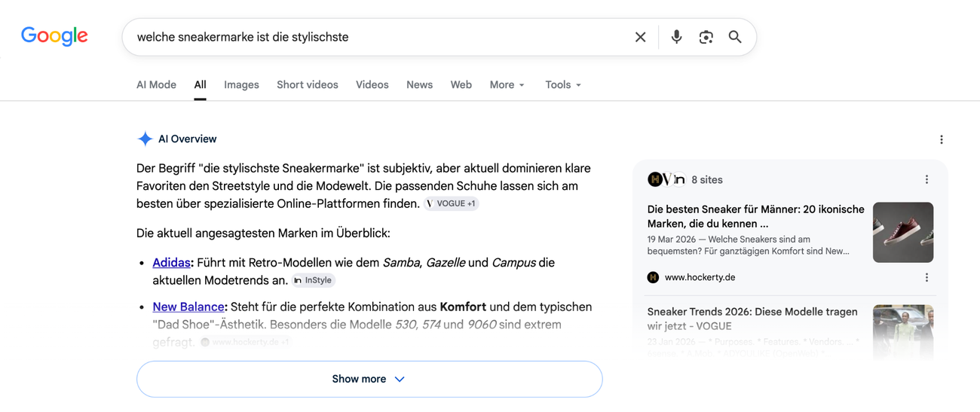Follow the Adidas link
Viewport: 980px width, 412px height.
tap(171, 263)
